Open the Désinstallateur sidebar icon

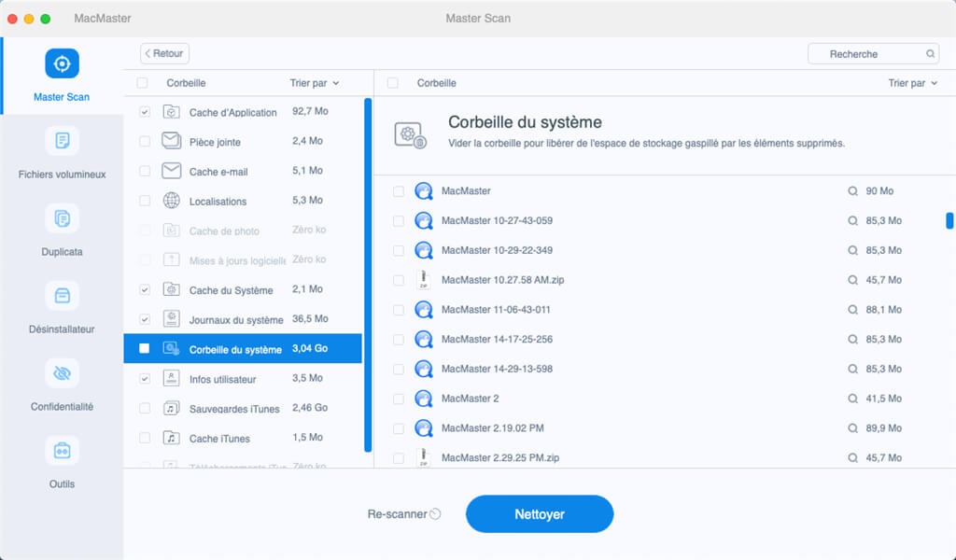pos(62,296)
